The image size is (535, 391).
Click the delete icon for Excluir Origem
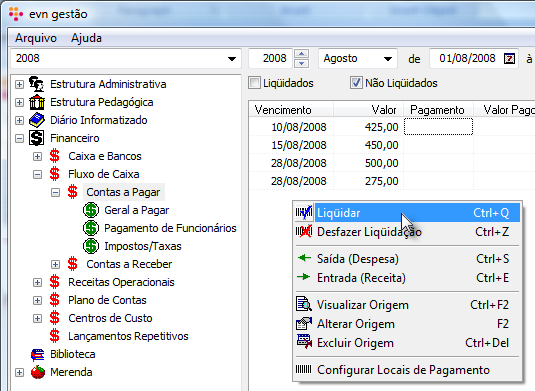[304, 342]
